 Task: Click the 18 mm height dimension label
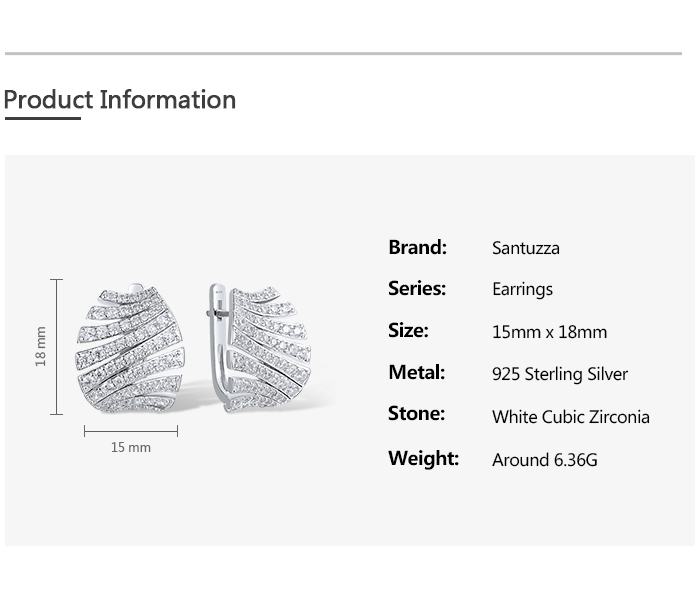pos(41,346)
